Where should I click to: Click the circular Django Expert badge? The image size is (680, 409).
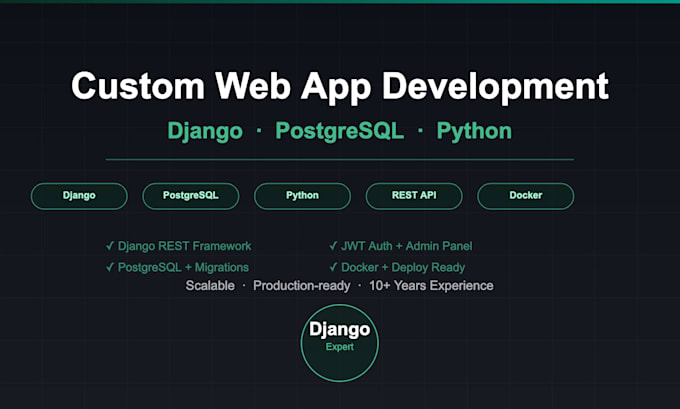[340, 343]
